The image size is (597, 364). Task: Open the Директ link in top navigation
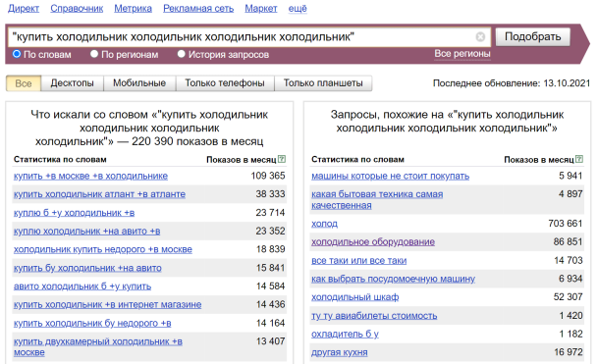24,9
